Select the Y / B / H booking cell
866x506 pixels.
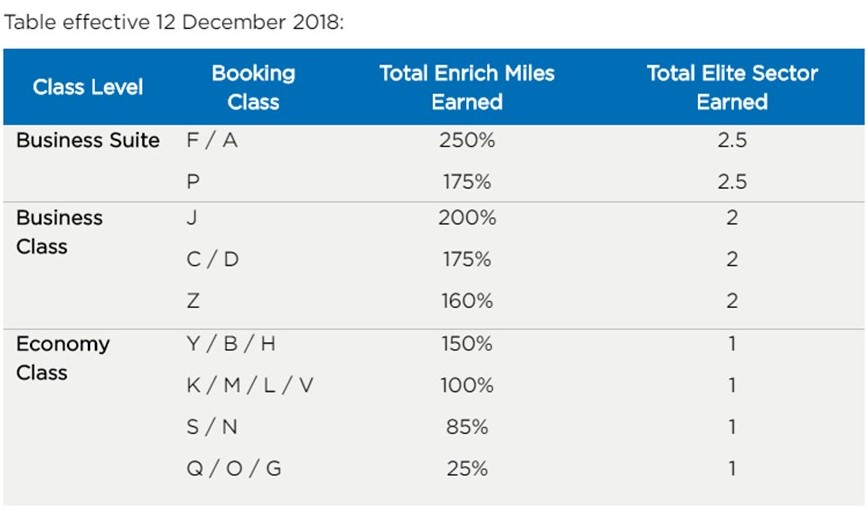click(231, 344)
